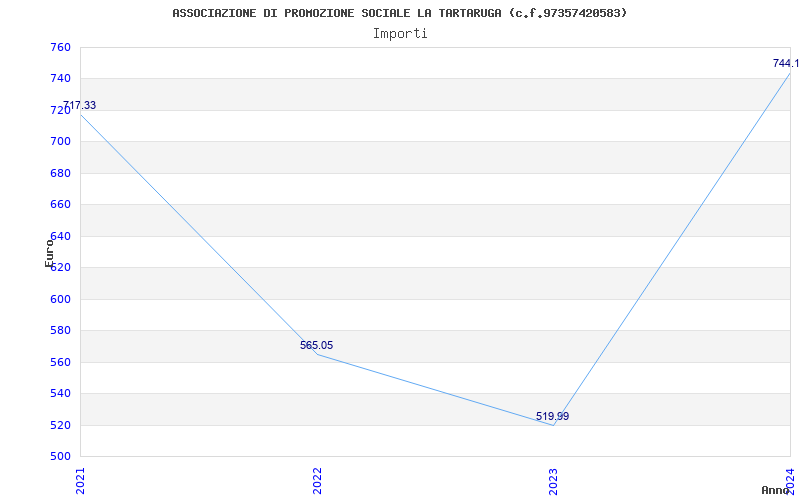This screenshot has height=500, width=800.
Task: Click the 540 y-axis value
Action: (x=60, y=393)
